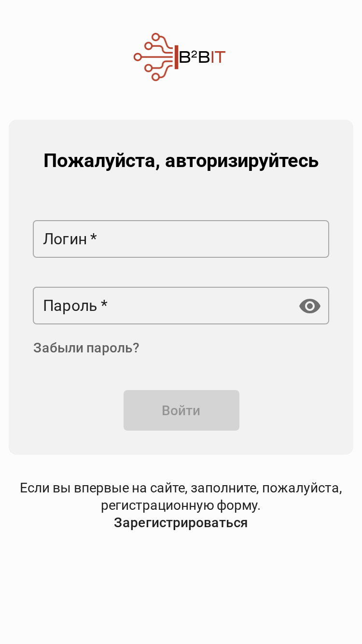
Task: Tap the B²BIT brand name text
Action: [202, 57]
